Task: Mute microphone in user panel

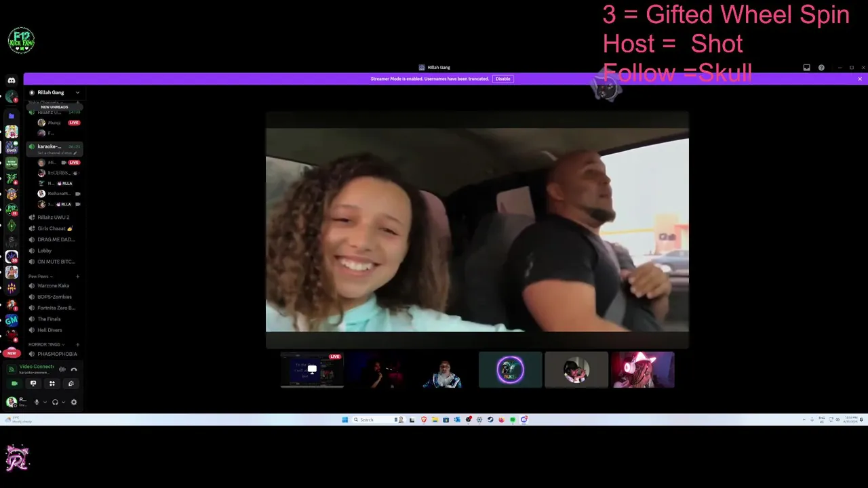Action: coord(37,402)
